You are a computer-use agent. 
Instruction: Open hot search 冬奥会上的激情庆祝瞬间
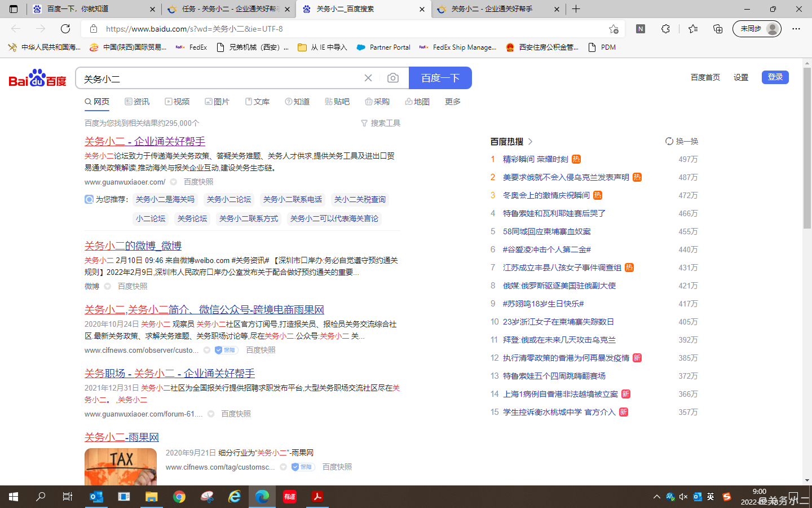click(546, 195)
